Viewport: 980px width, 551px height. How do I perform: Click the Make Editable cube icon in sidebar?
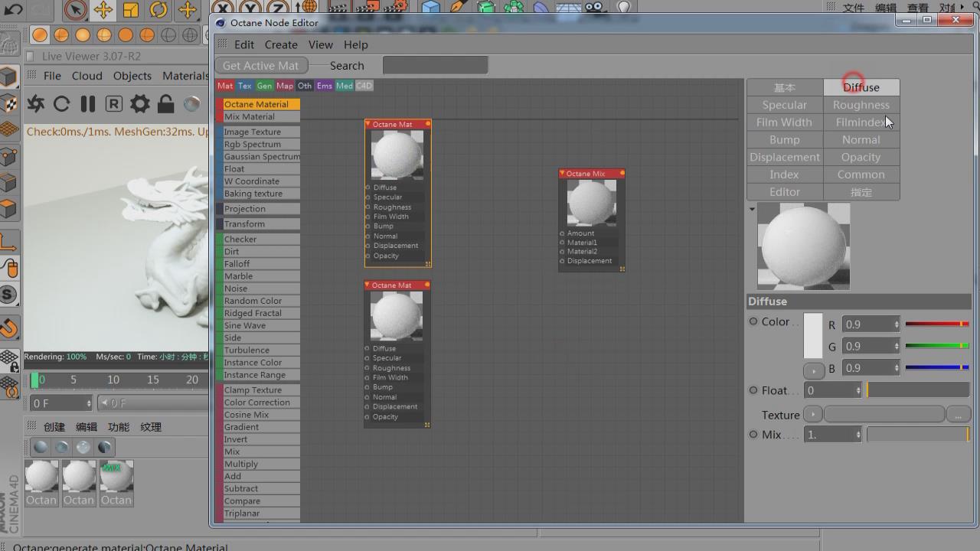(8, 77)
